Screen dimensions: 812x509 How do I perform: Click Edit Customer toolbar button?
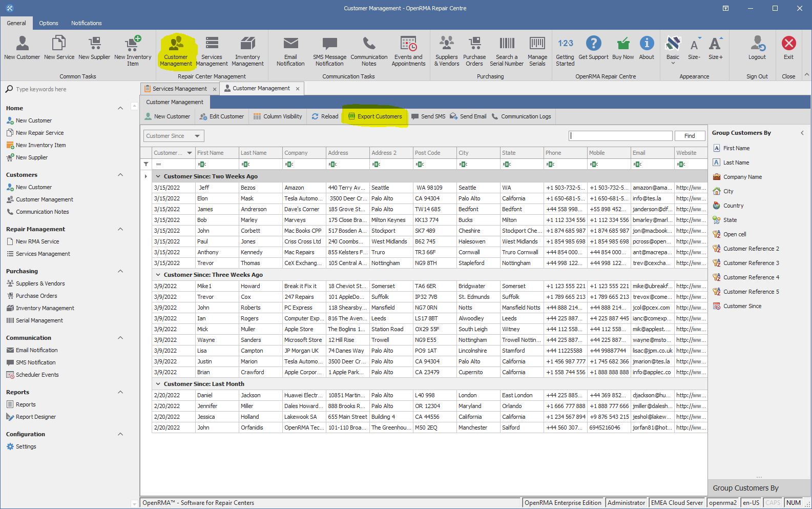222,116
